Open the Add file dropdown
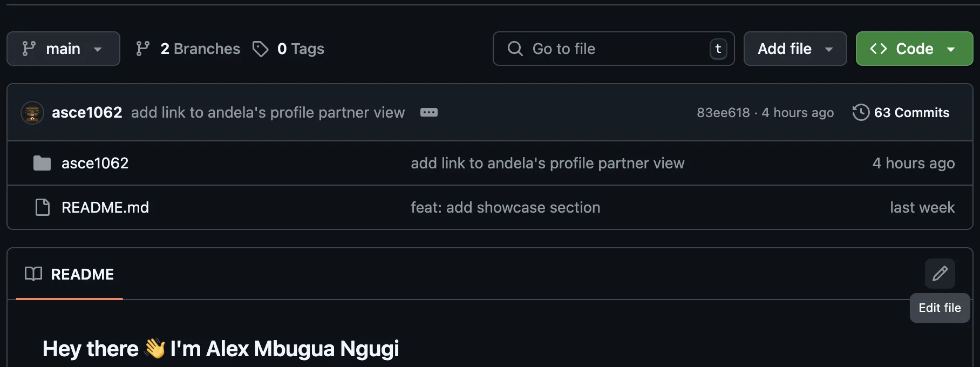Image resolution: width=980 pixels, height=367 pixels. click(795, 49)
